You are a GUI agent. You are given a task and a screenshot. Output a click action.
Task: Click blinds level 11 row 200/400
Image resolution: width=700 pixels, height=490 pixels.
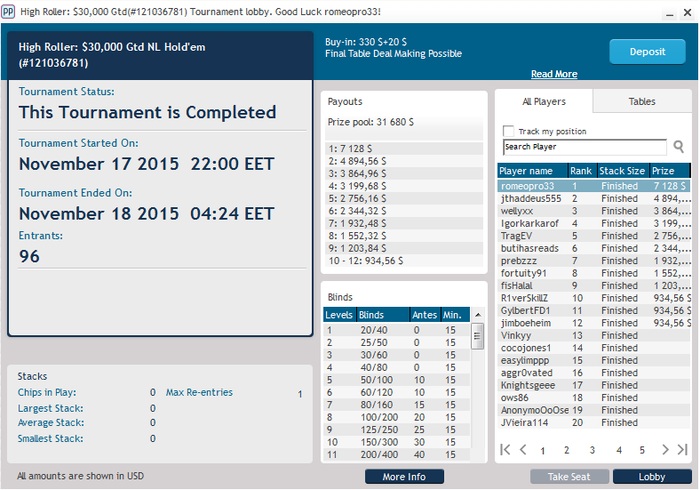(x=396, y=455)
